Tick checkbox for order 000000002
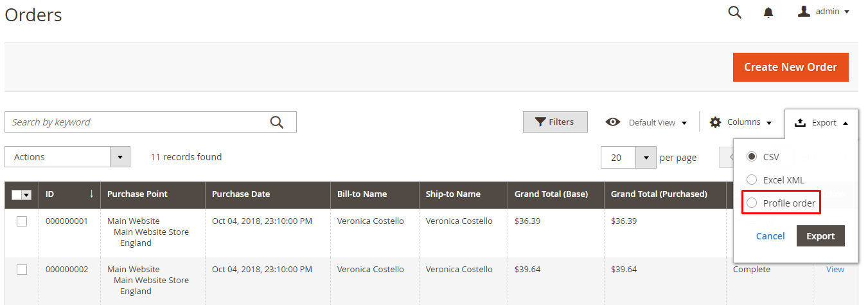868x305 pixels. pyautogui.click(x=22, y=270)
